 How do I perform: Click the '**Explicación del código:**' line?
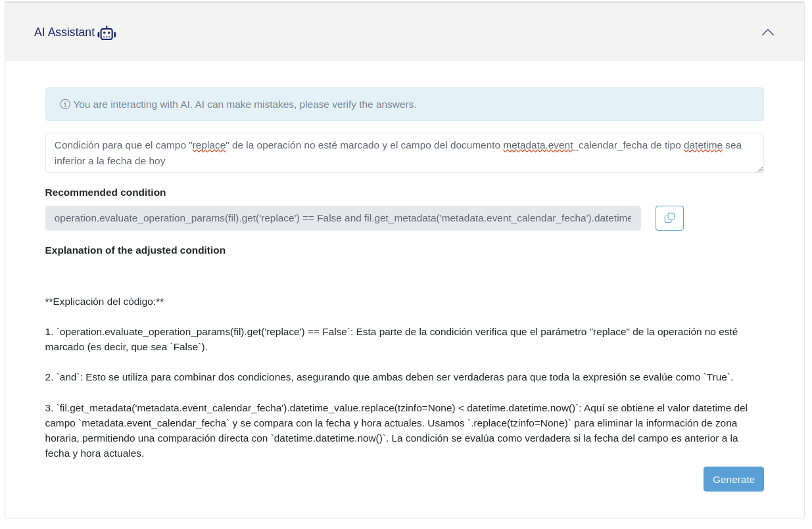(x=105, y=302)
